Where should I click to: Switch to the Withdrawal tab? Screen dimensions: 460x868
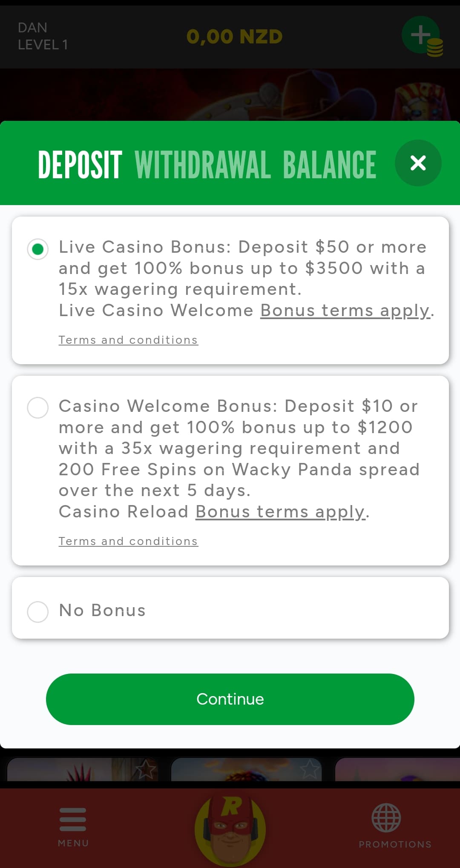pyautogui.click(x=203, y=165)
